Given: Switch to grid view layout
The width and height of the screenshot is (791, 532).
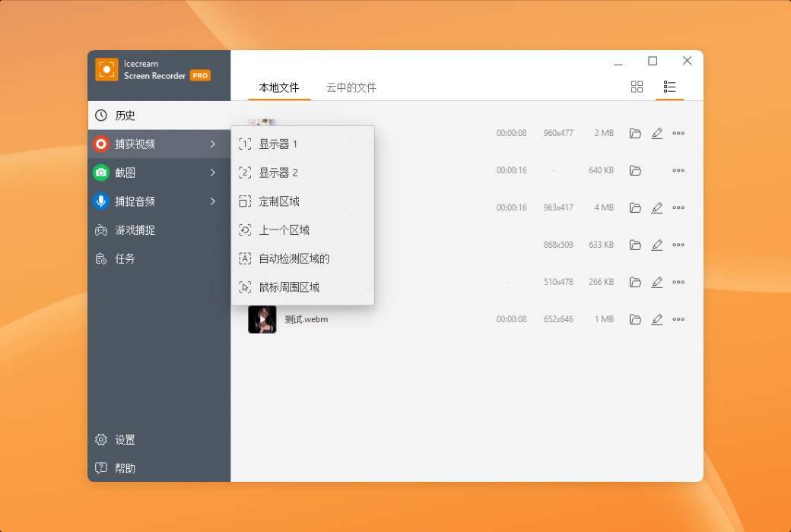Looking at the screenshot, I should coord(637,87).
